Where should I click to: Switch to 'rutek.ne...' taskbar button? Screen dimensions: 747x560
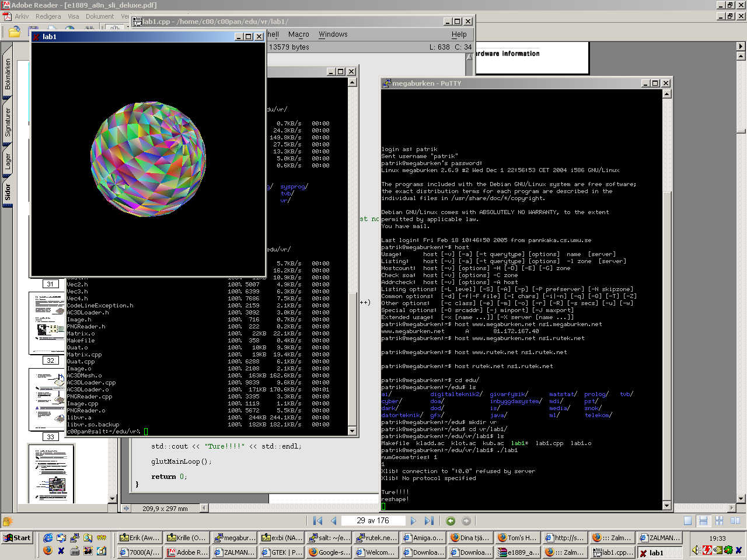click(x=376, y=538)
